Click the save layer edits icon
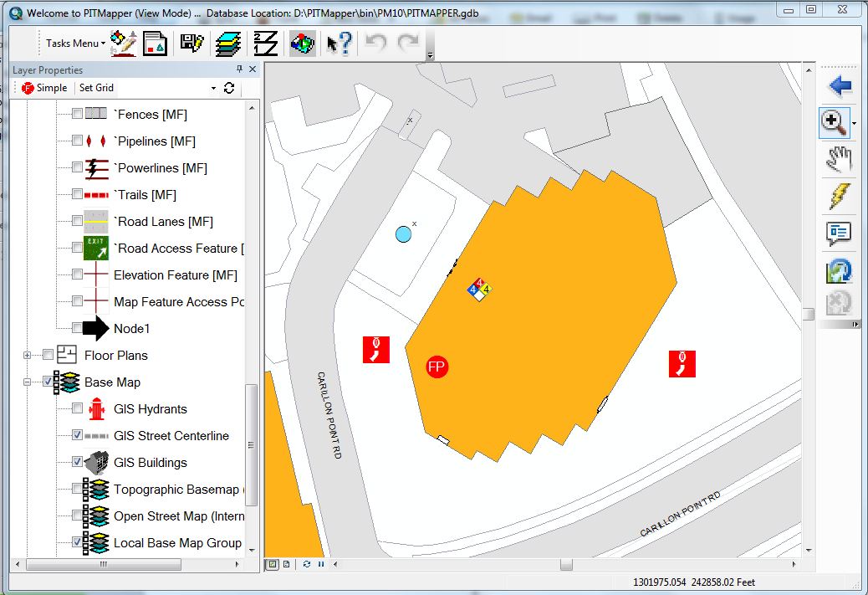Viewport: 868px width, 595px height. (193, 43)
